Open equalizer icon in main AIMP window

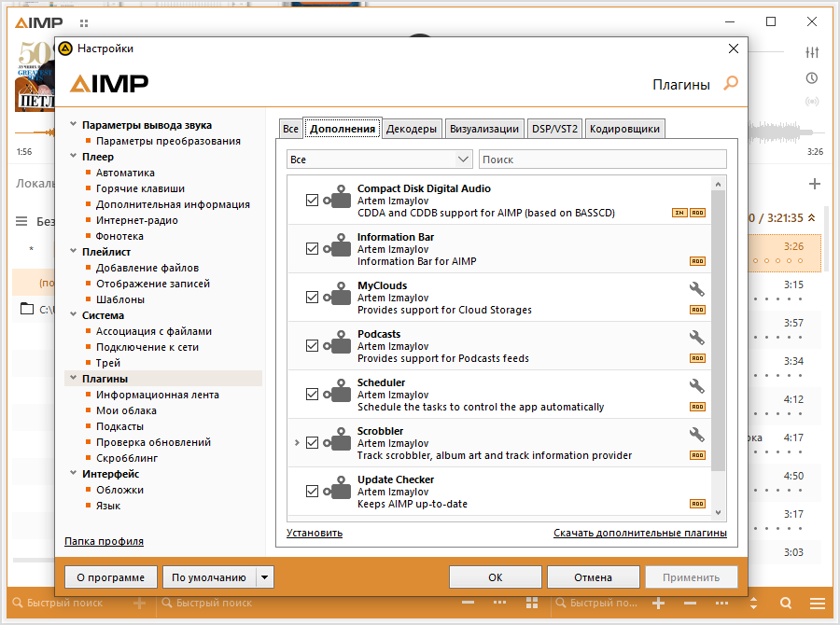[x=812, y=52]
